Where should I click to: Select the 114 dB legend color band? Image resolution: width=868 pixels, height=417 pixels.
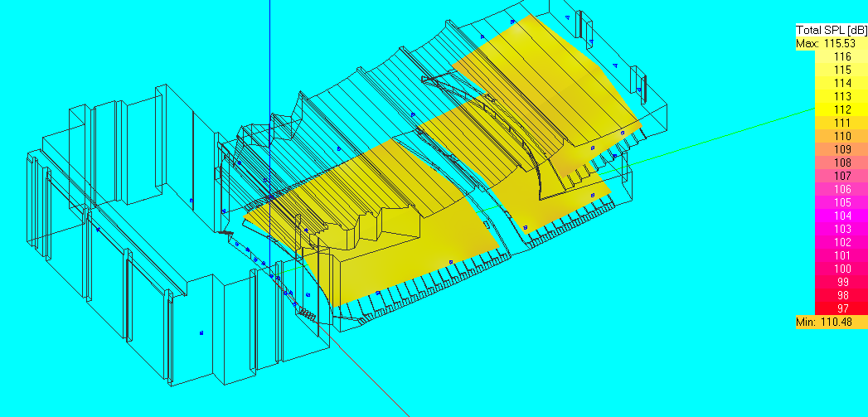[841, 83]
